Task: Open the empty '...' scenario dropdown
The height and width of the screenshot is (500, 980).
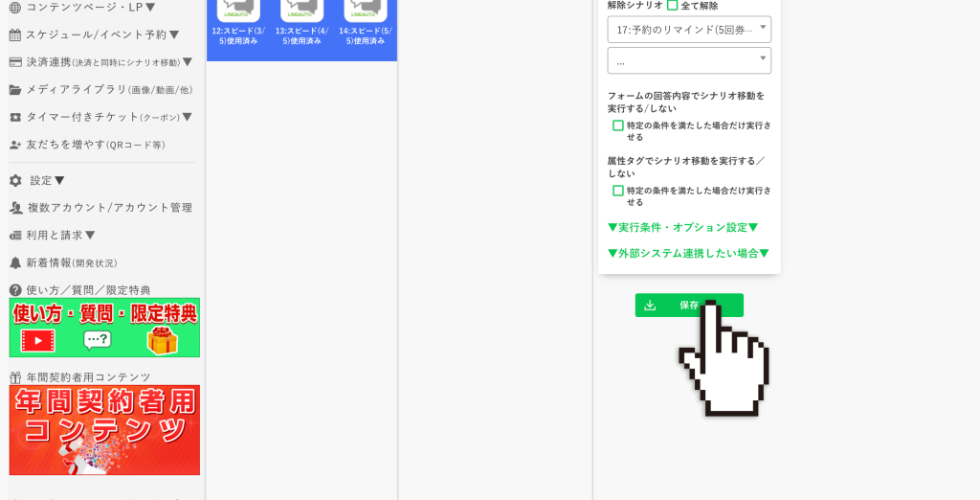Action: coord(689,60)
